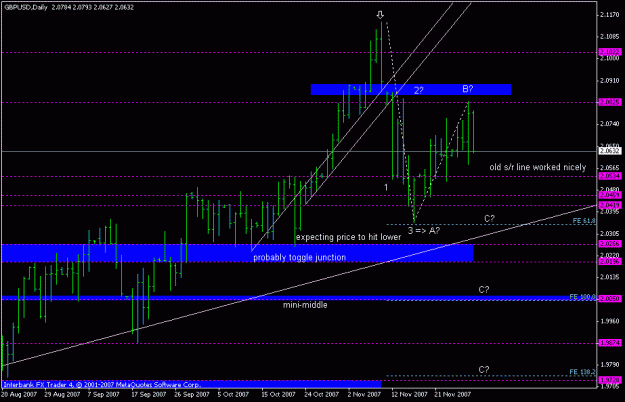625x402 pixels.
Task: Click the down arrow marker above the price peak
Action: coord(380,15)
